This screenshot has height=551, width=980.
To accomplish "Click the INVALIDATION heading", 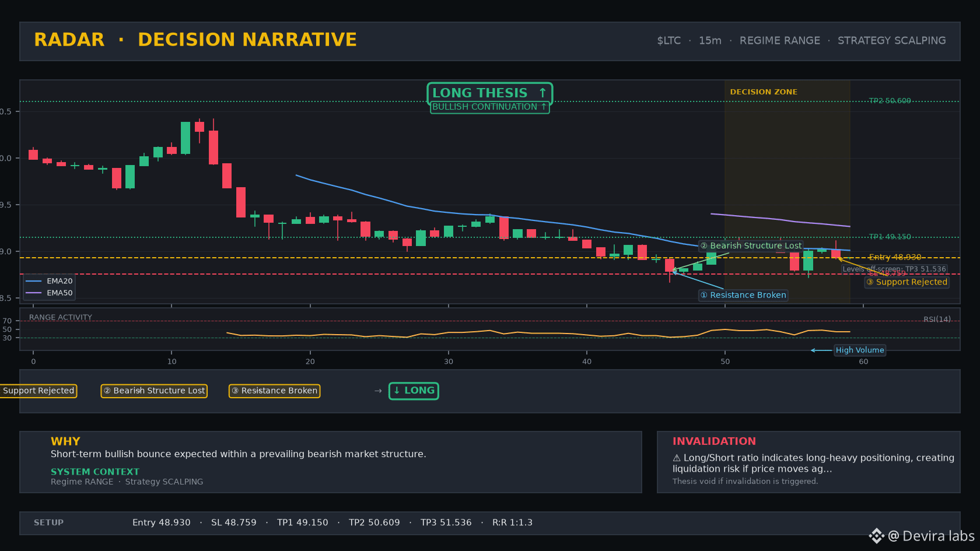I will pos(714,441).
